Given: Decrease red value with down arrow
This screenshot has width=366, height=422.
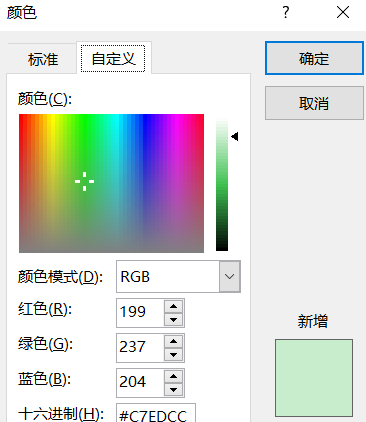Looking at the screenshot, I should [x=173, y=319].
